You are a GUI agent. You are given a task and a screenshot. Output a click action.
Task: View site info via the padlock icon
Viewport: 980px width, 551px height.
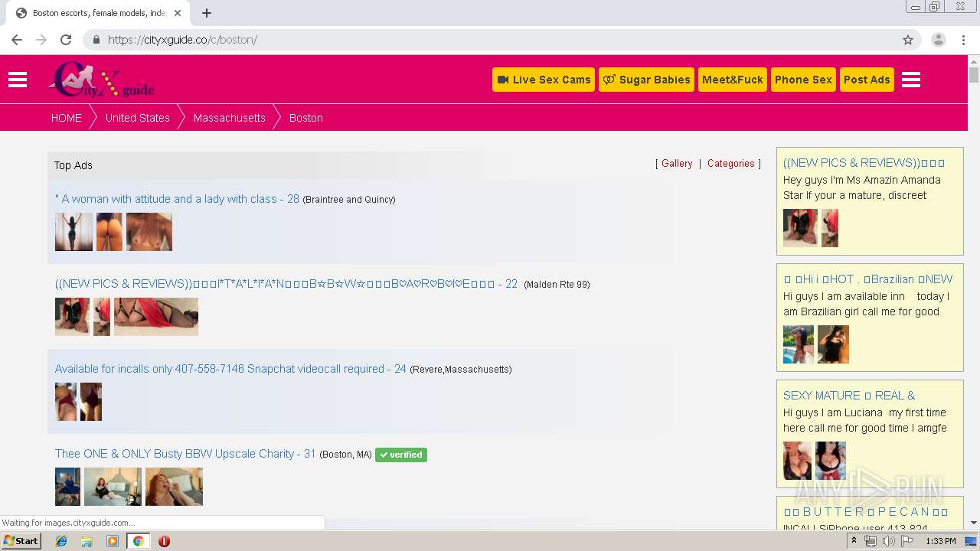pyautogui.click(x=96, y=40)
